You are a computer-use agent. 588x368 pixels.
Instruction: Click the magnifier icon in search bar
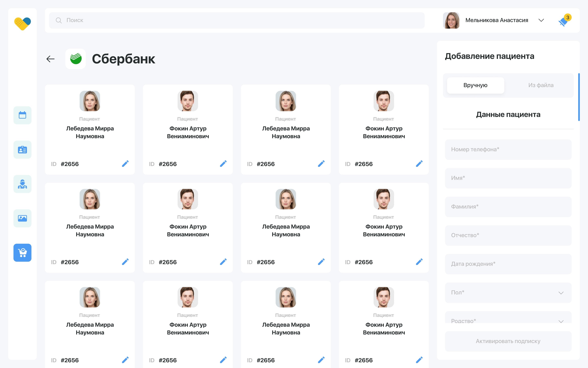[x=59, y=20]
